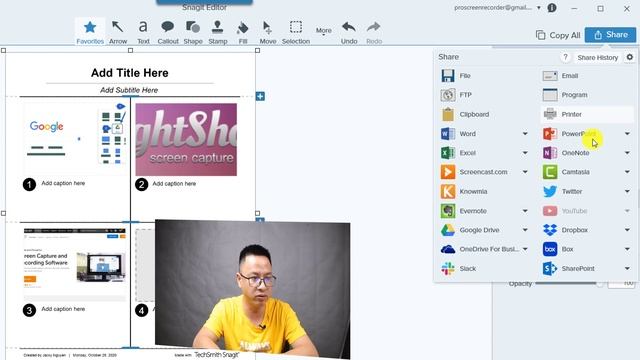The image size is (640, 360).
Task: Share to Slack
Action: pyautogui.click(x=458, y=269)
